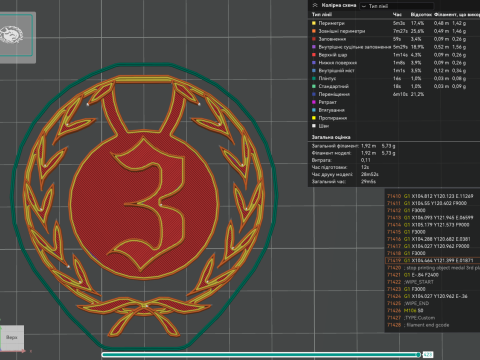Select comment line 71420 stop printing object

point(432,268)
